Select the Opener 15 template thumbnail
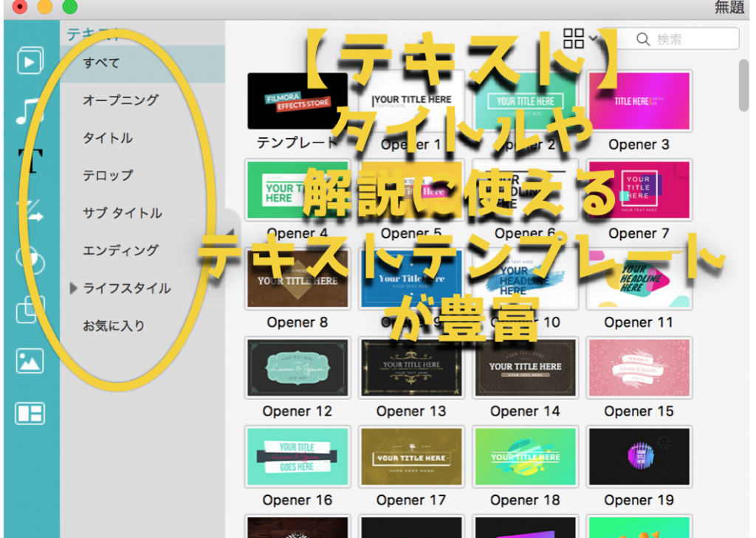Viewport: 756px width, 538px height. point(639,368)
